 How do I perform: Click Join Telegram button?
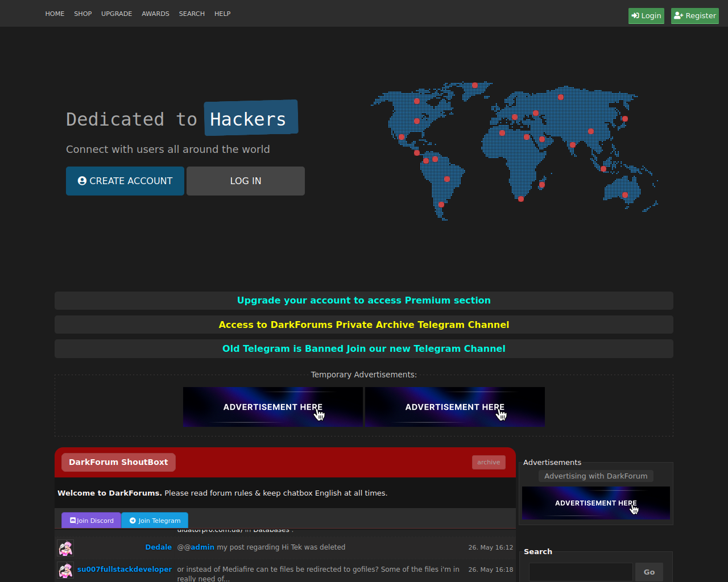tap(155, 520)
